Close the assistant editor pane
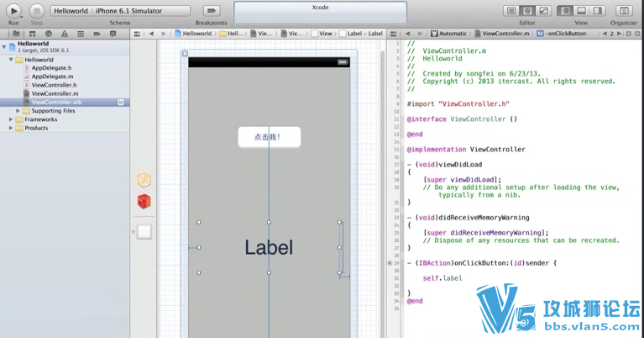644x338 pixels. [x=637, y=34]
